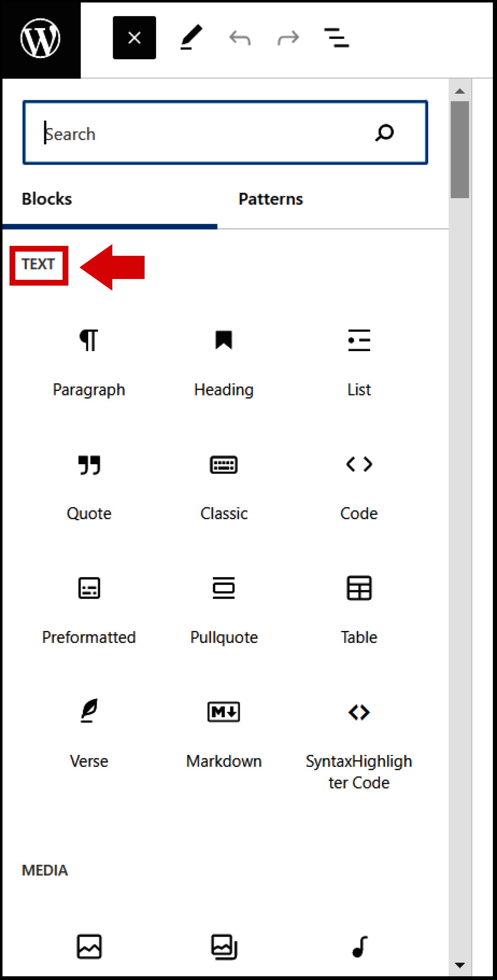Viewport: 497px width, 980px height.
Task: Add a Table block
Action: click(359, 609)
